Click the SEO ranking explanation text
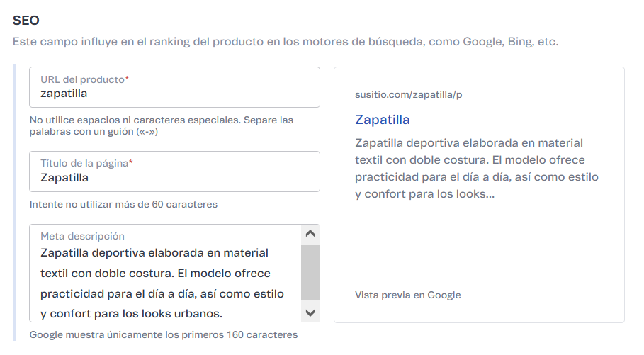 tap(285, 42)
